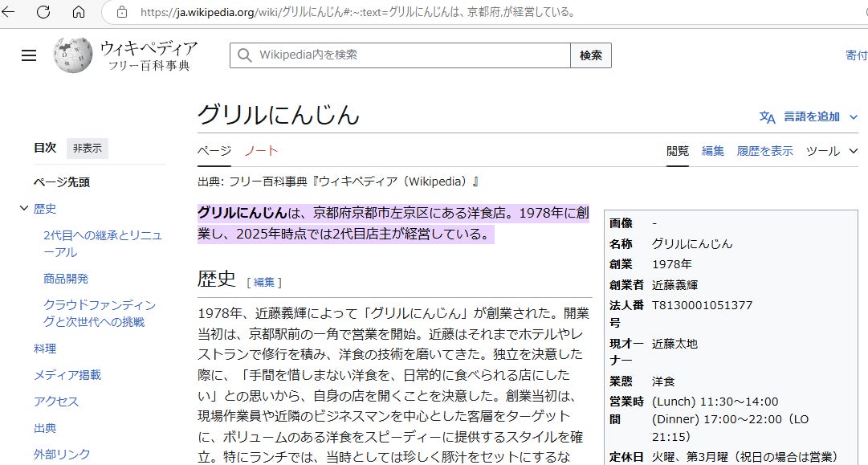This screenshot has height=465, width=868.
Task: Go to browser home page icon
Action: [x=79, y=12]
